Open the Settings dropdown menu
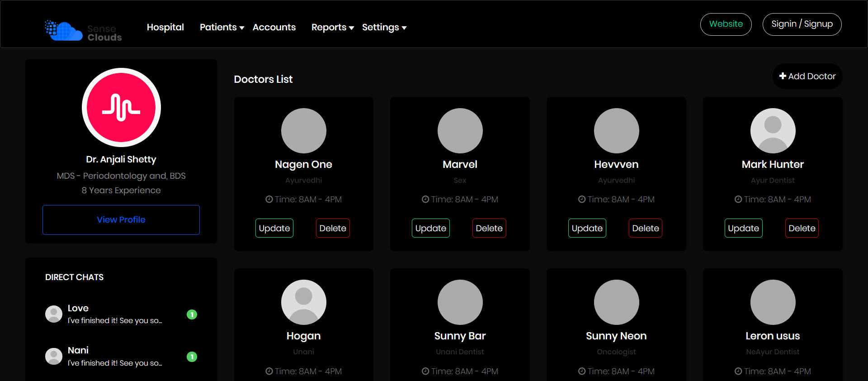868x381 pixels. pyautogui.click(x=384, y=27)
